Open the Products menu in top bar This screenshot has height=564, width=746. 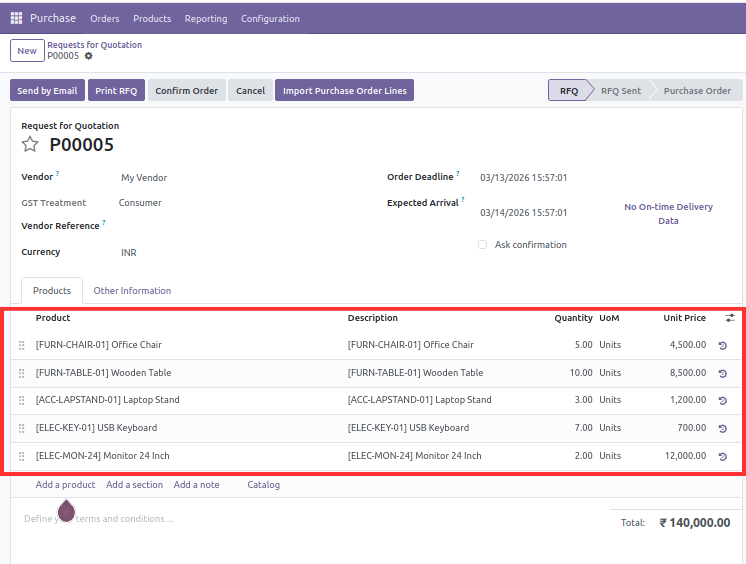(x=152, y=19)
